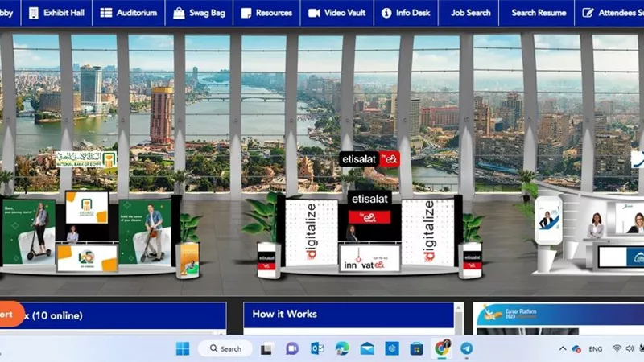
Task: Click the Info Desk information icon
Action: (x=386, y=13)
